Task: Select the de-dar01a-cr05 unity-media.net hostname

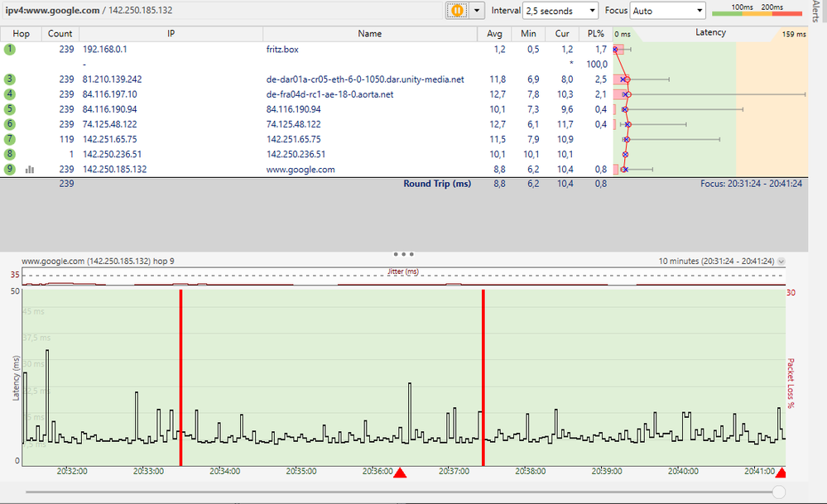Action: point(365,79)
